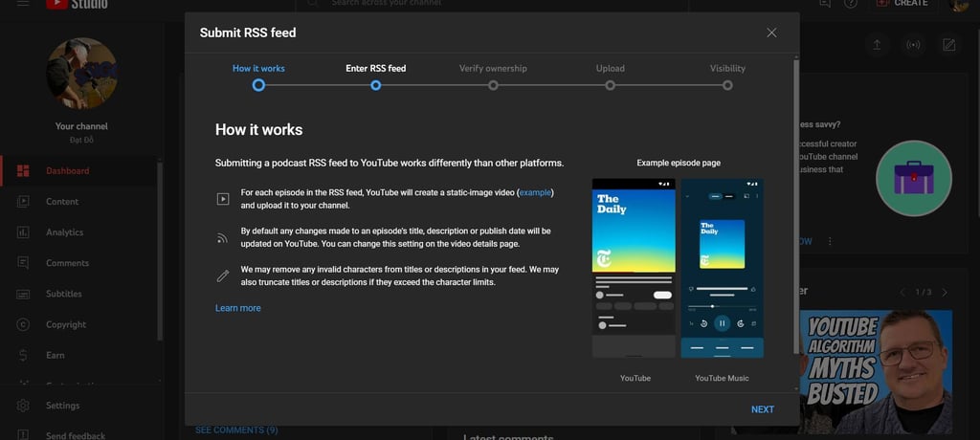Close the Submit RSS feed dialog
Screen dimensions: 980x440
[x=771, y=33]
